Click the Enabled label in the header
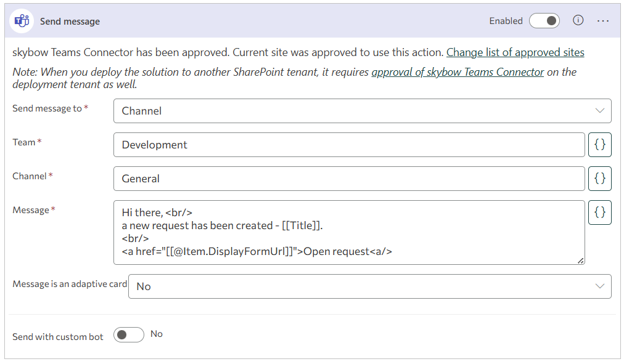Image resolution: width=624 pixels, height=364 pixels. [x=506, y=21]
